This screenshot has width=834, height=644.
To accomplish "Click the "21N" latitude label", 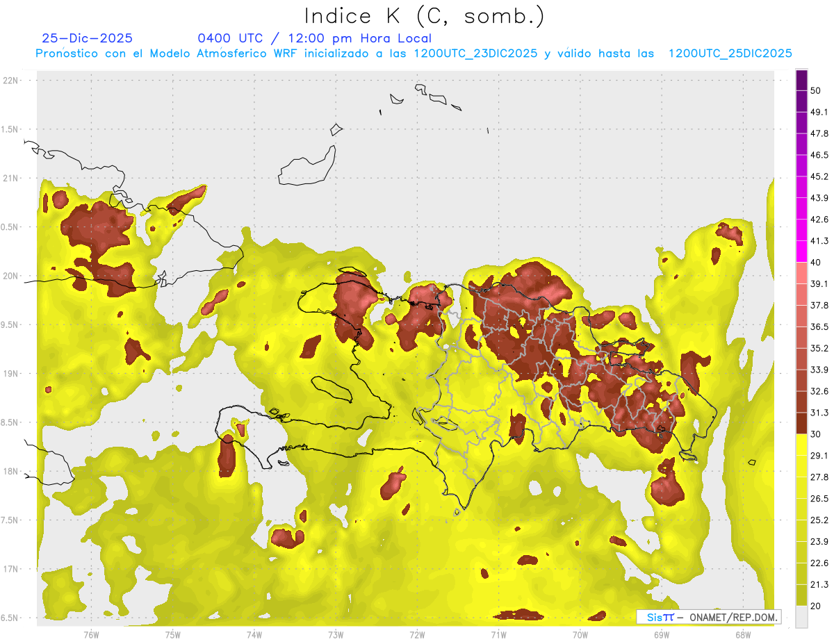I will 11,178.
